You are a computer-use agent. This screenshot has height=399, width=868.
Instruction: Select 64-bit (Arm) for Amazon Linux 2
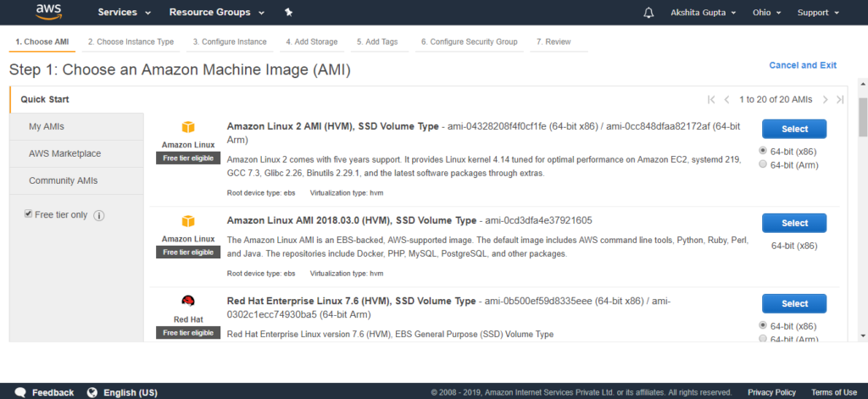click(x=764, y=164)
